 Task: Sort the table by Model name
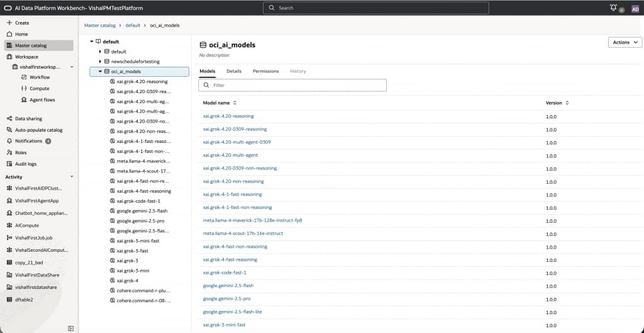pos(235,103)
